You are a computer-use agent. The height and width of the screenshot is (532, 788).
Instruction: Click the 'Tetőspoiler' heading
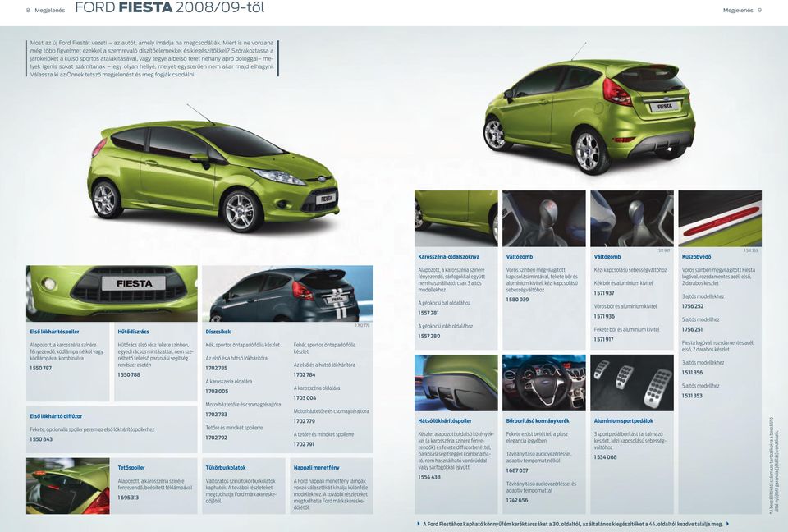tap(131, 468)
